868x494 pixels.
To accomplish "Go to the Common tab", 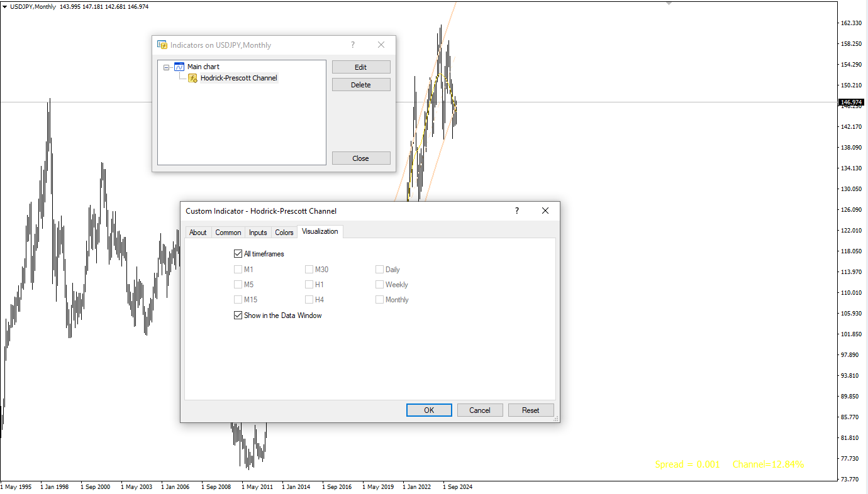I will (x=228, y=233).
